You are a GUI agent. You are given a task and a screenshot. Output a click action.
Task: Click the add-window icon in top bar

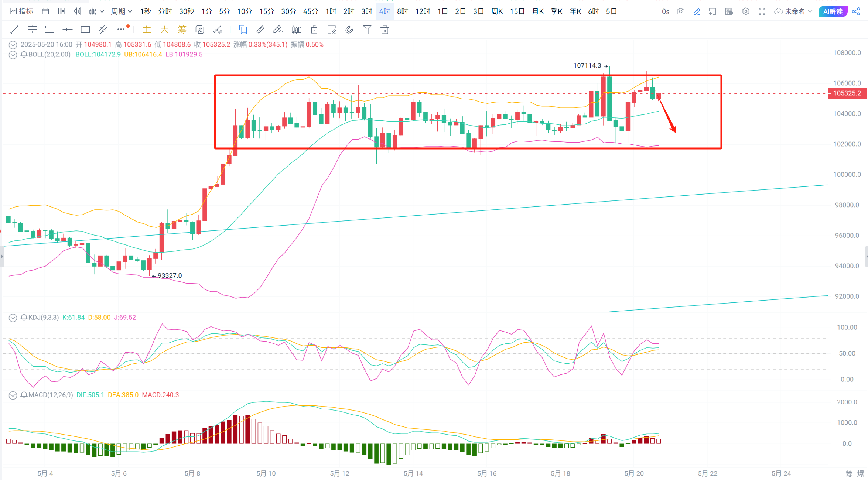[712, 11]
